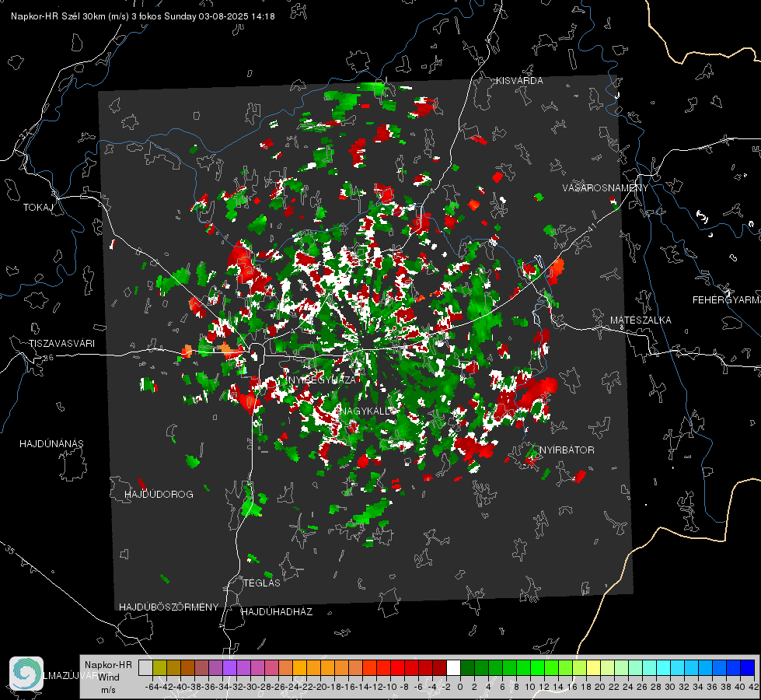Pick the light gray first legend swatch
This screenshot has width=761, height=700.
(145, 667)
